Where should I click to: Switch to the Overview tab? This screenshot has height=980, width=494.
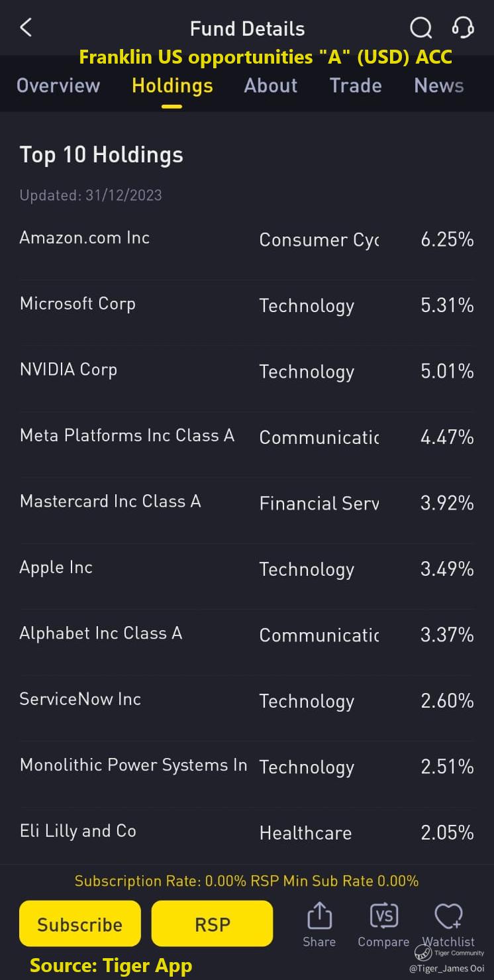58,85
